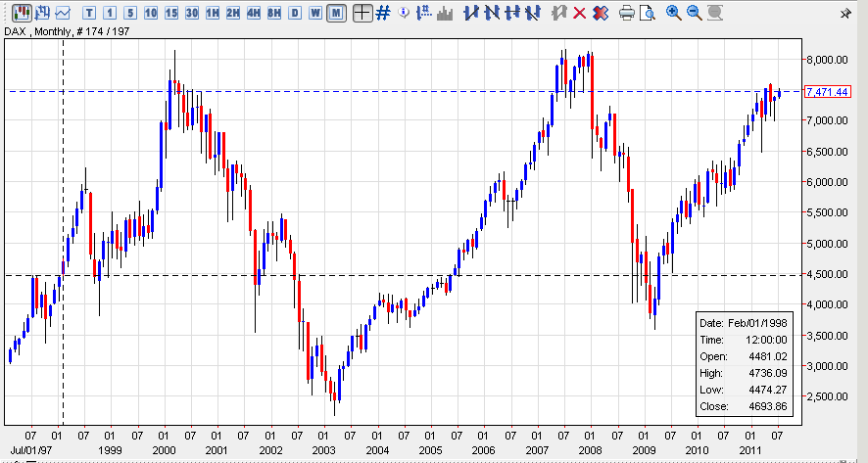Set timeframe to 4H
The height and width of the screenshot is (463, 868).
[x=254, y=13]
